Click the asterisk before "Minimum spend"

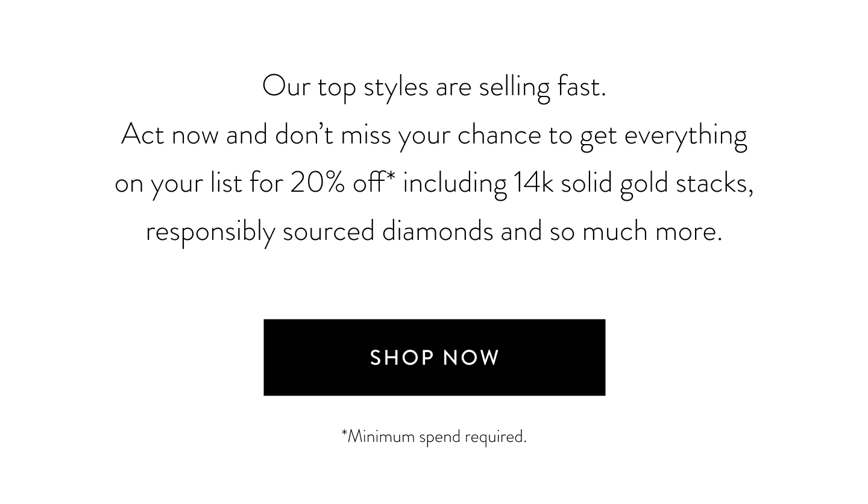coord(344,432)
